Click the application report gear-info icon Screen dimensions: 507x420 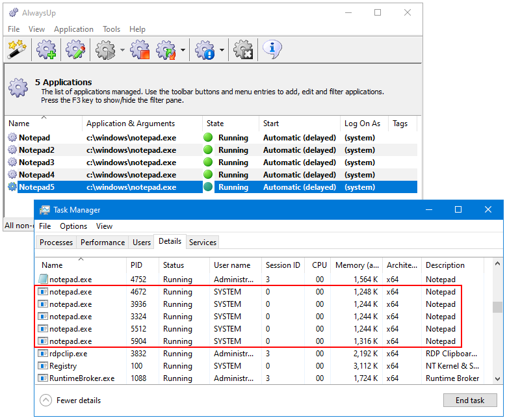coord(205,49)
